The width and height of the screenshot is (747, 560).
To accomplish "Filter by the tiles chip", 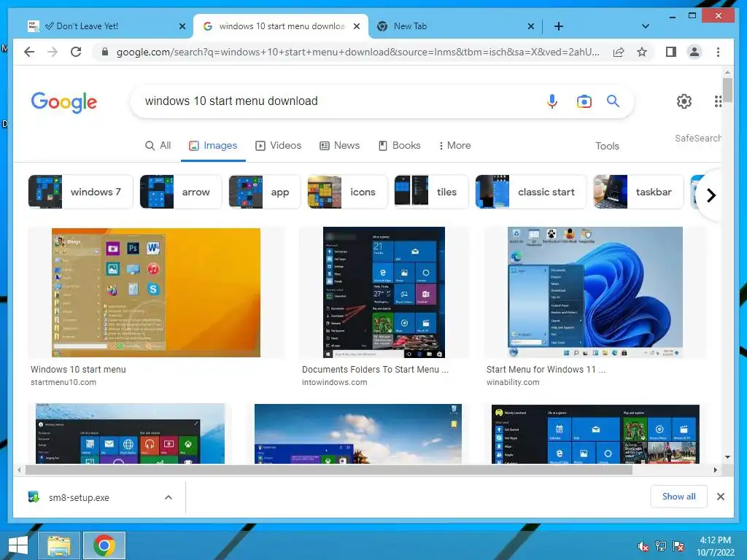I will click(x=431, y=192).
